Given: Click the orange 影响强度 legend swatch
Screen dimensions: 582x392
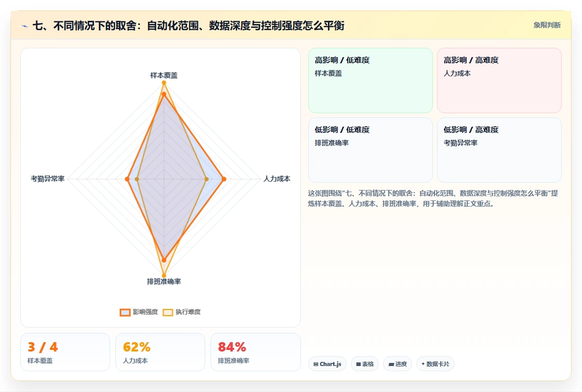Looking at the screenshot, I should [x=125, y=312].
